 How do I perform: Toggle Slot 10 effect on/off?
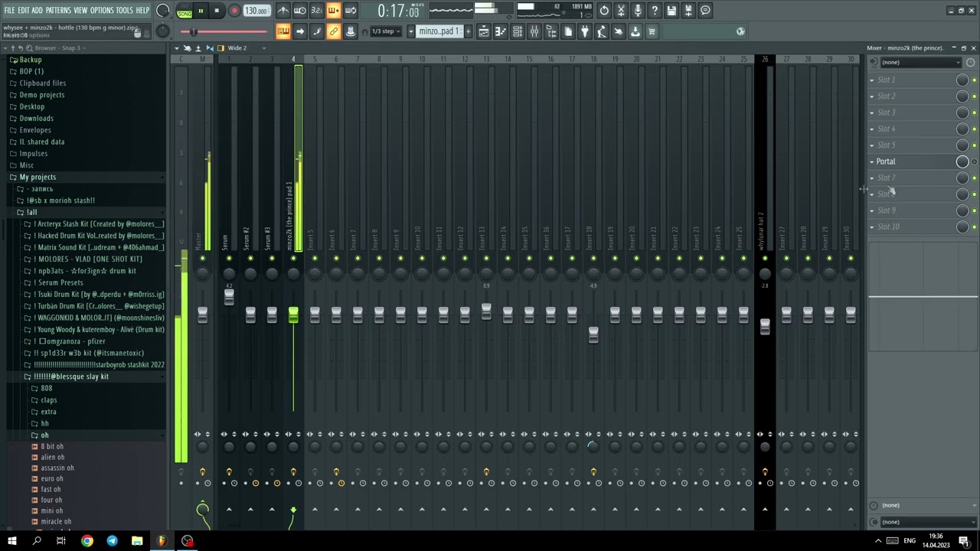pos(974,227)
